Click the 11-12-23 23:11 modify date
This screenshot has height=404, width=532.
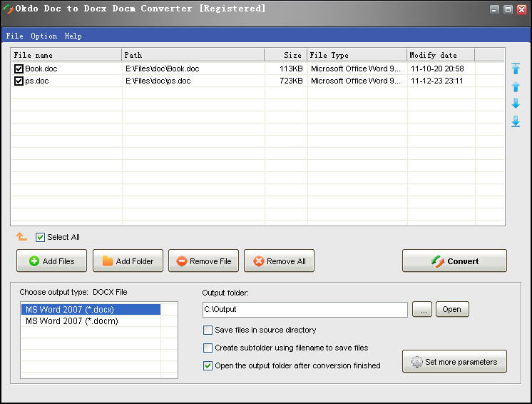pos(437,81)
